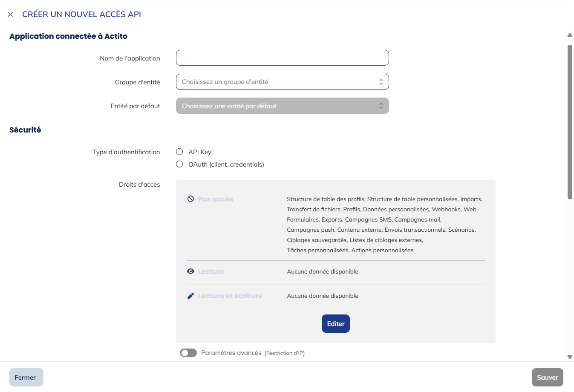Click inside the Nom de l'application field

pyautogui.click(x=282, y=58)
